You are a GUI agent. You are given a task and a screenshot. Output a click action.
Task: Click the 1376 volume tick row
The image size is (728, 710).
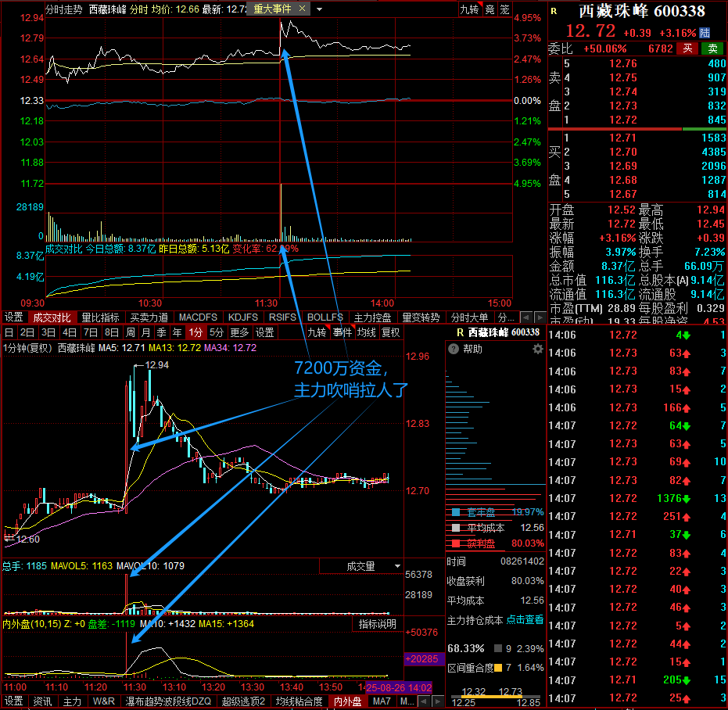pos(637,498)
